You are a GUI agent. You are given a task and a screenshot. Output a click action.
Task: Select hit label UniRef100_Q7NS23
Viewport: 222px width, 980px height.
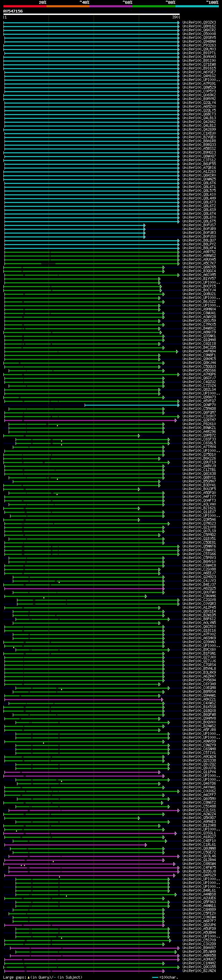coord(199,523)
